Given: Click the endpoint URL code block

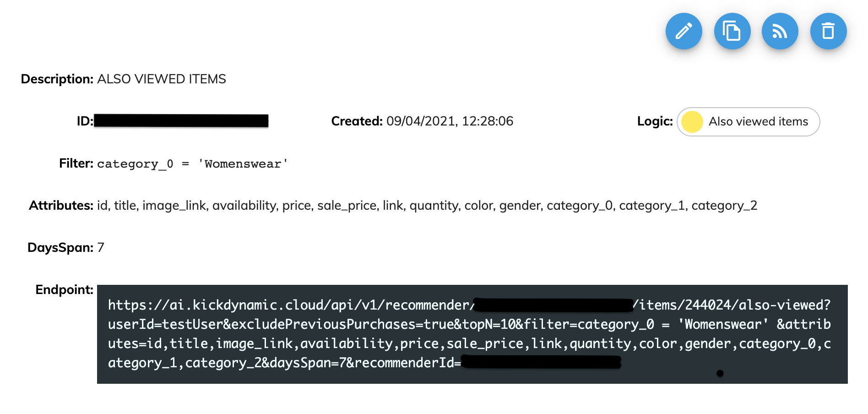Looking at the screenshot, I should tap(472, 334).
